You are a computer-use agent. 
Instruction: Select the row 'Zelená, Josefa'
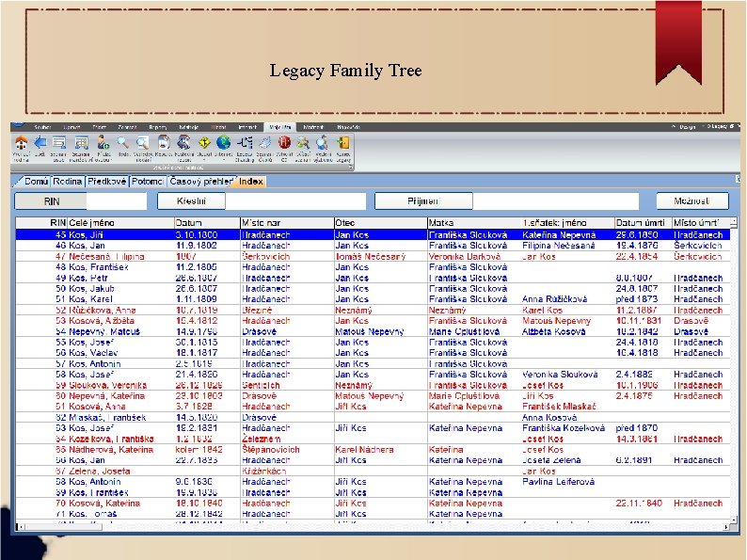click(373, 471)
